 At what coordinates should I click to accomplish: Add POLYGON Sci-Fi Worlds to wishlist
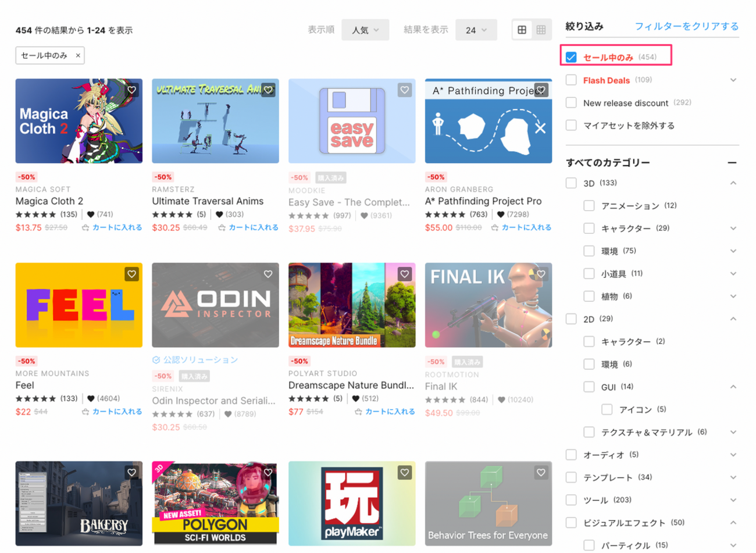[x=268, y=473]
